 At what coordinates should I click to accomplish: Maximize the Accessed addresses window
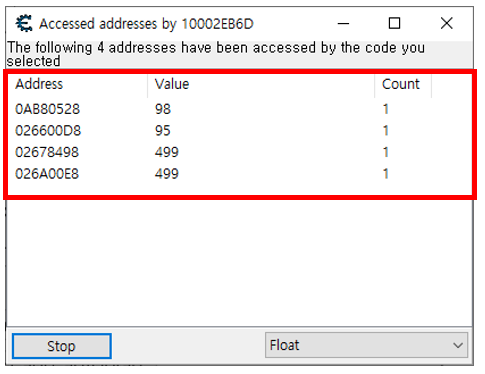click(x=394, y=23)
